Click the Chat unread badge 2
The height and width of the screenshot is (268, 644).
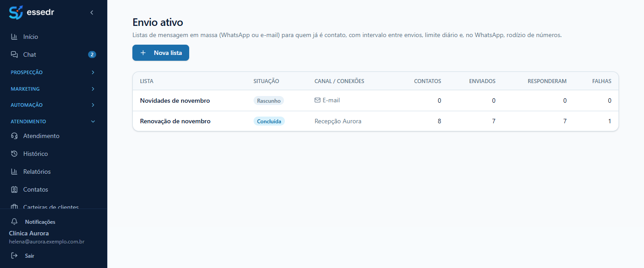pyautogui.click(x=92, y=54)
